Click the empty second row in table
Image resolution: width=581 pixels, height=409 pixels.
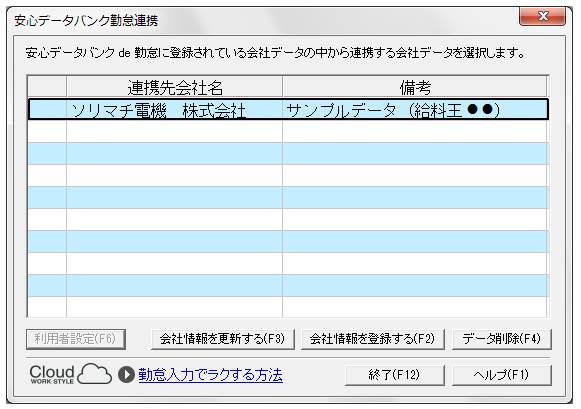(x=288, y=131)
